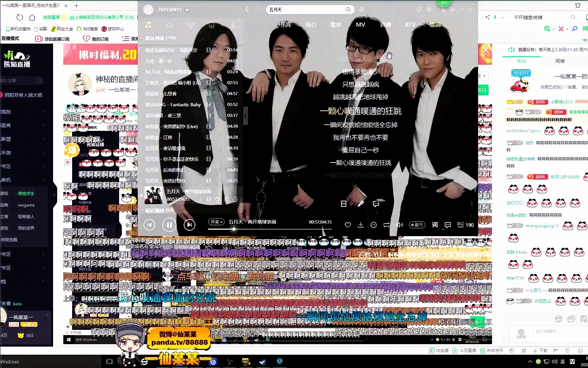Pause the song with the pause button
The height and width of the screenshot is (368, 588).
(x=169, y=225)
